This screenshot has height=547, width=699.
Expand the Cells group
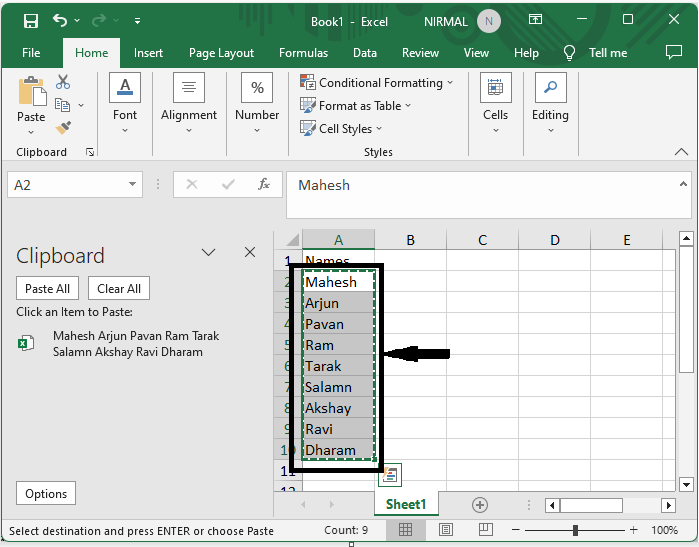(495, 104)
